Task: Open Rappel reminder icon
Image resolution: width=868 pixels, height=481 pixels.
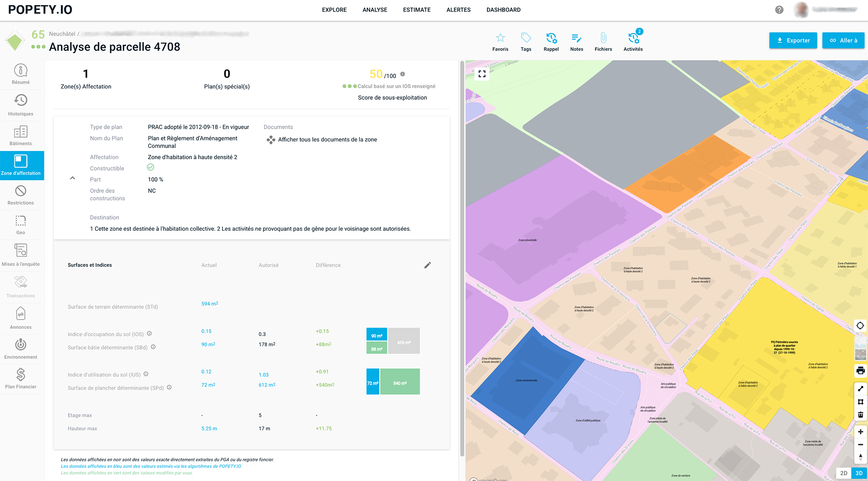Action: pos(551,38)
